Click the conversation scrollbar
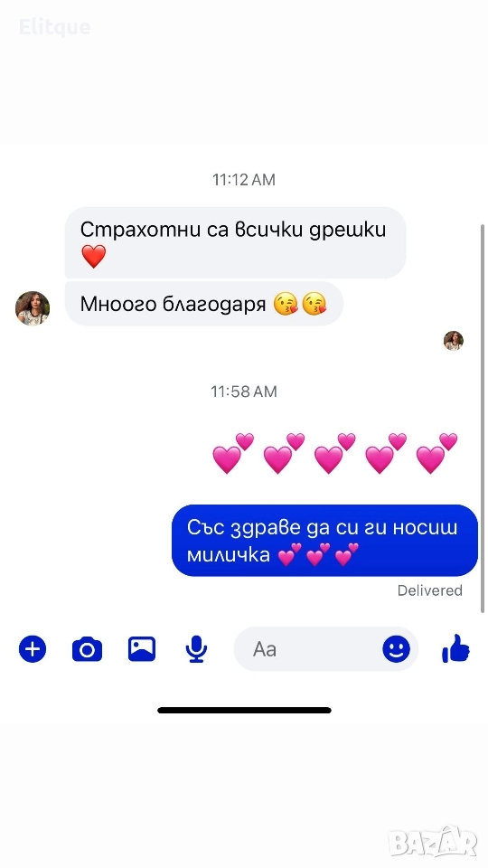 point(483,418)
